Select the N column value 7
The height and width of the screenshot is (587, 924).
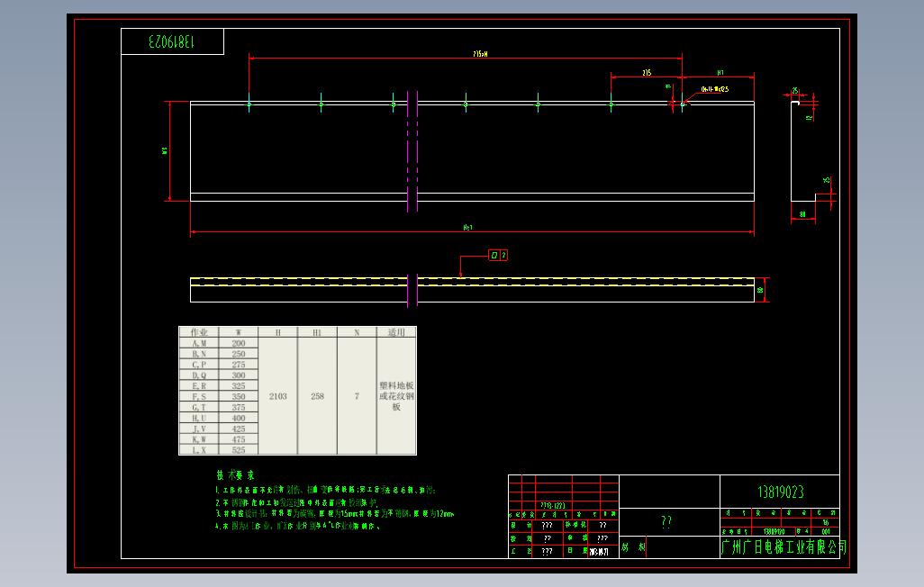pos(357,396)
